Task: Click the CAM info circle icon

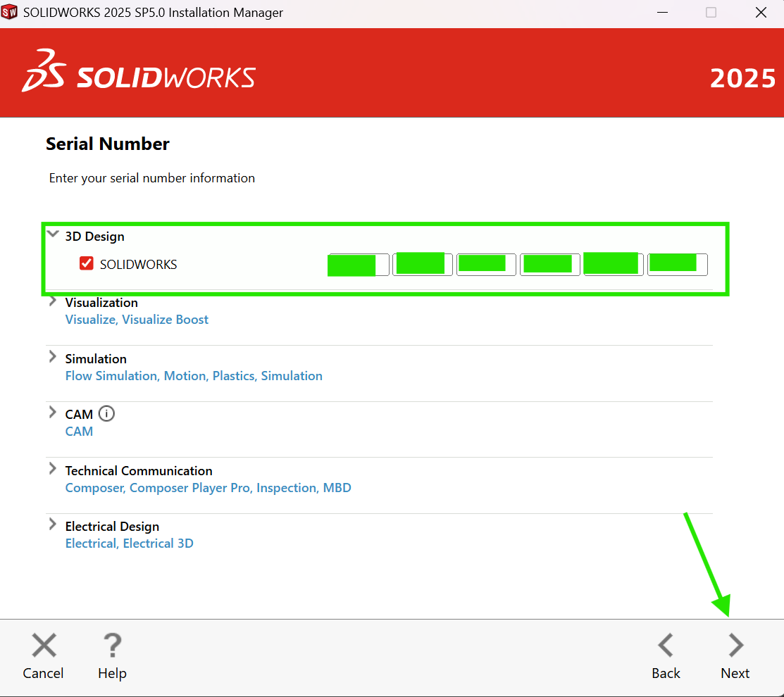Action: tap(106, 414)
